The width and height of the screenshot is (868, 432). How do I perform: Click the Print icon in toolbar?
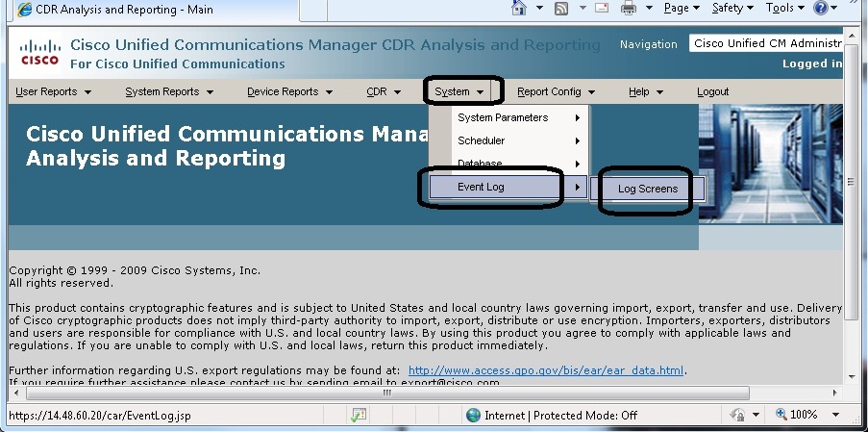tap(629, 9)
